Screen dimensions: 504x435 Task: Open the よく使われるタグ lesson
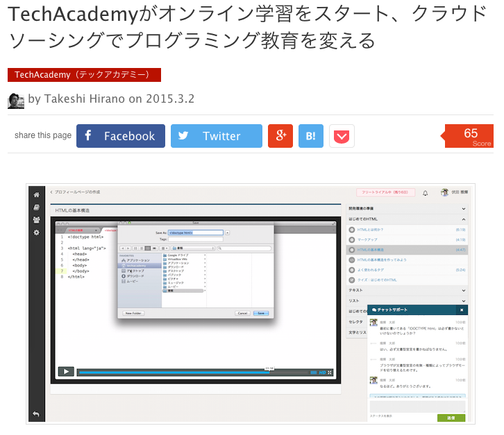(x=407, y=270)
